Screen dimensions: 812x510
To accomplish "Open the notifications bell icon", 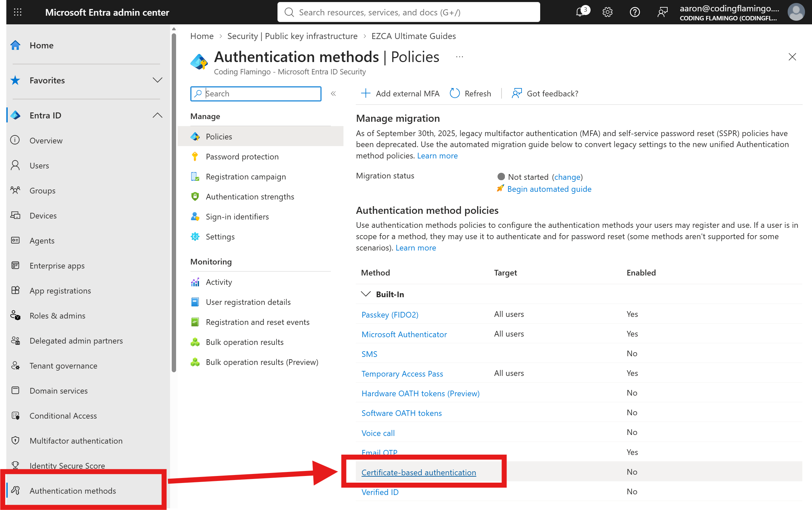I will click(580, 12).
